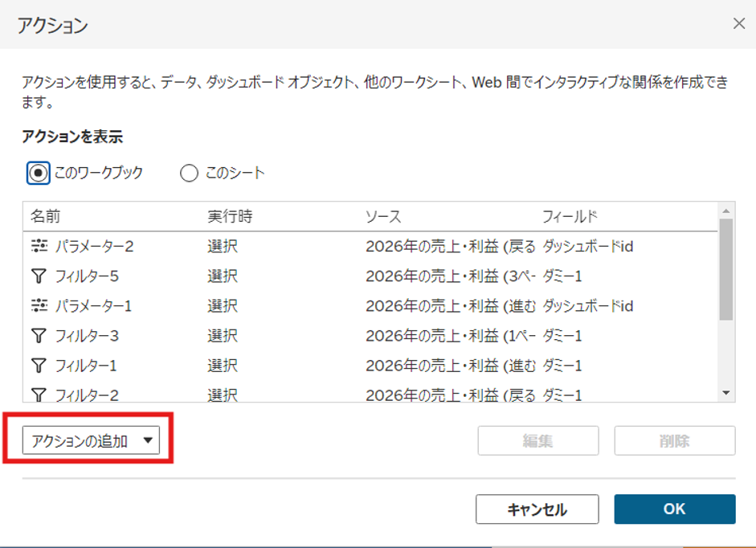756x548 pixels.
Task: Close the アクション dialog with the X
Action: [738, 23]
